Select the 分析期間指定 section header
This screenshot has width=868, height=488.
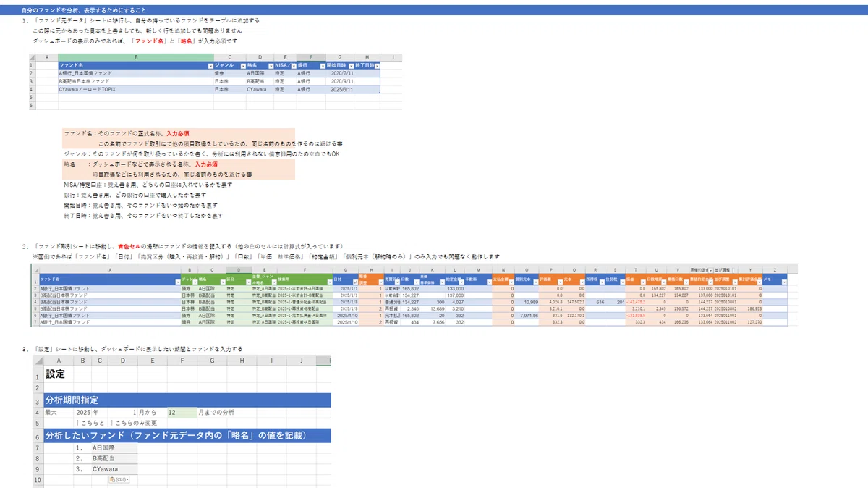(187, 400)
